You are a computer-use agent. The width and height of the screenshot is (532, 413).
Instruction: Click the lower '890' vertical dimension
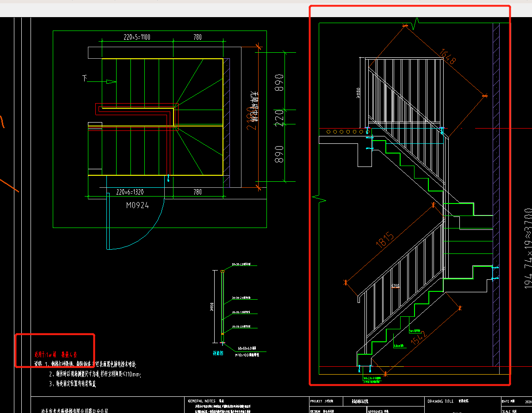tap(279, 154)
